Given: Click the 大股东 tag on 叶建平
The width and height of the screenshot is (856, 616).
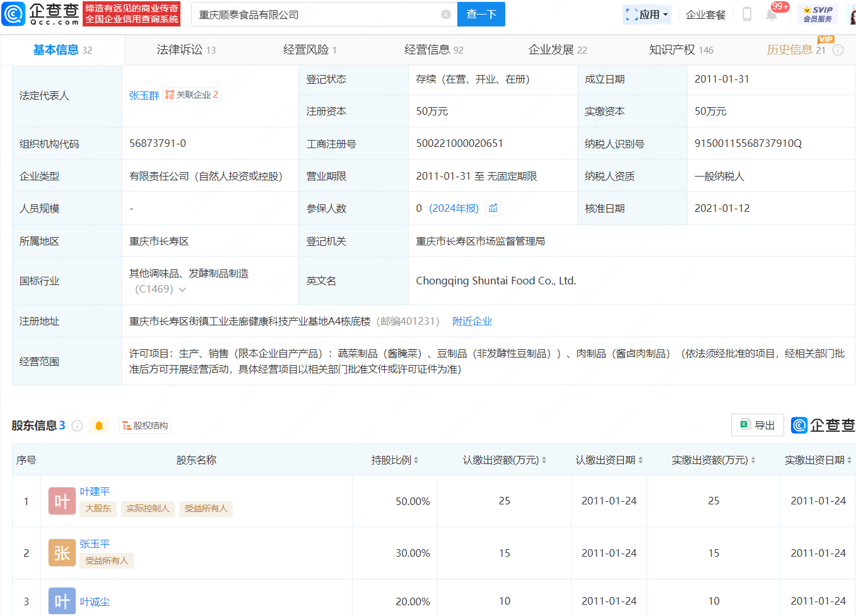Looking at the screenshot, I should point(98,509).
